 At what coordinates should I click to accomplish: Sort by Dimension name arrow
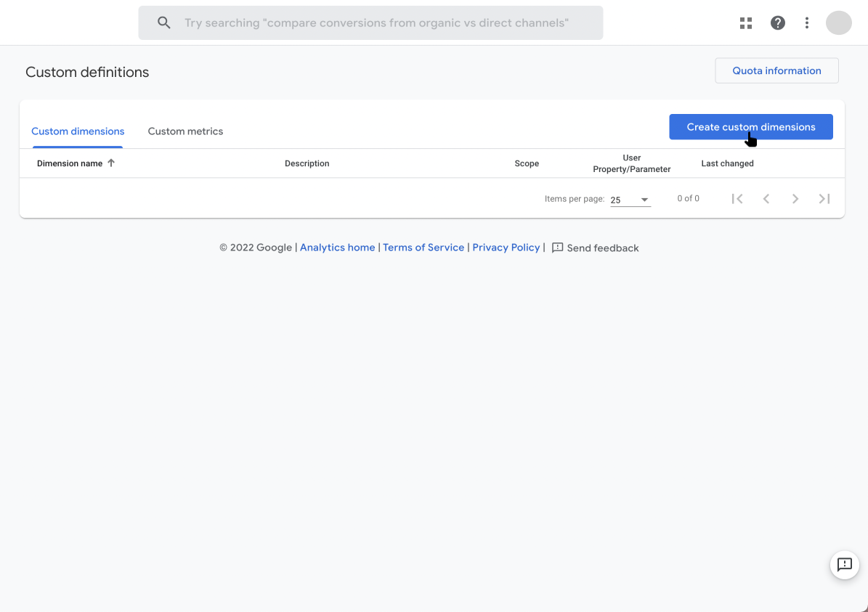coord(111,163)
